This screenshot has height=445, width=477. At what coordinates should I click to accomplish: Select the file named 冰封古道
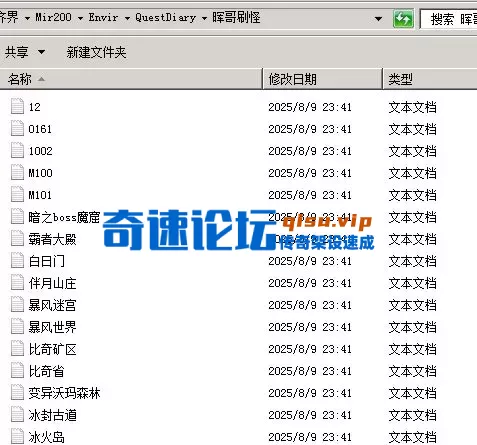(x=52, y=415)
